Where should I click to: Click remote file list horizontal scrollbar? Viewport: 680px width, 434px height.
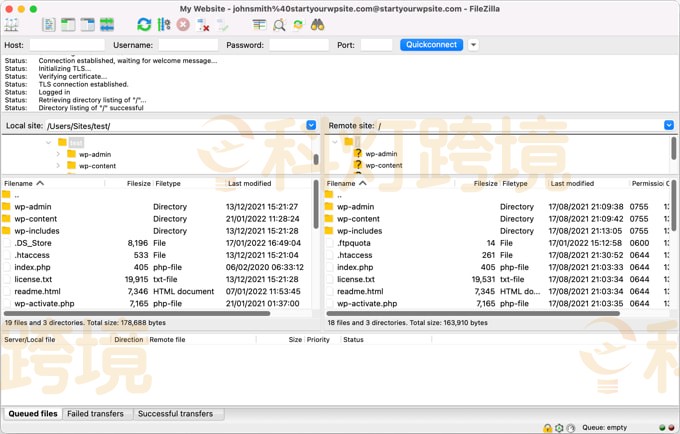(473, 313)
